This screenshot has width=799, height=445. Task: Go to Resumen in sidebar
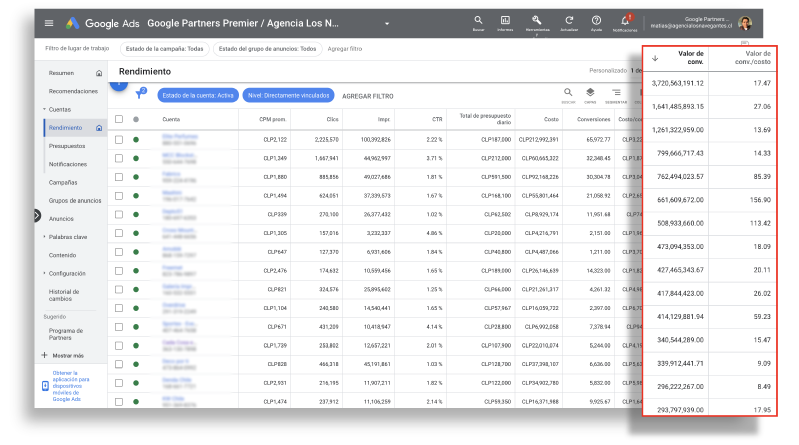click(61, 73)
